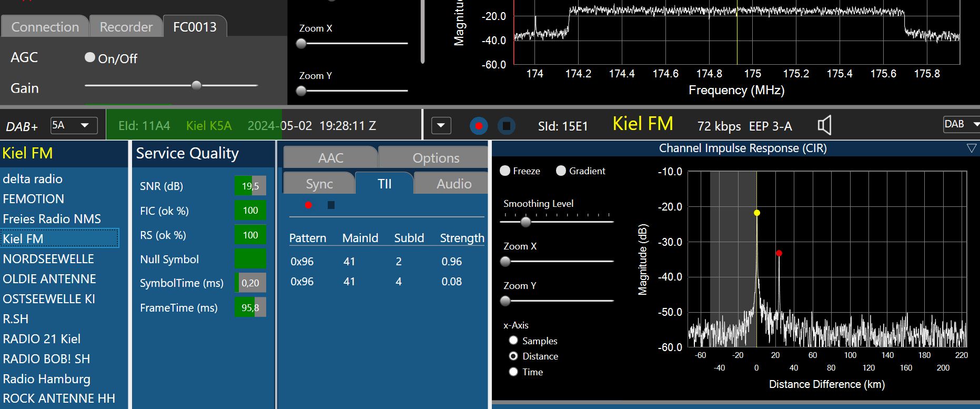Click the red TII record dot
Viewport: 980px width, 409px height.
point(308,205)
